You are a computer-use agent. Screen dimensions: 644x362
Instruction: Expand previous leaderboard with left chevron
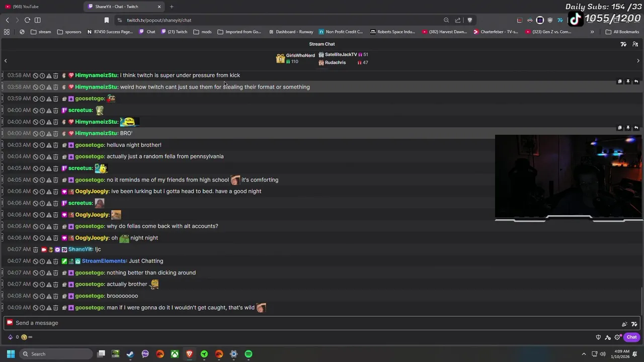click(6, 61)
